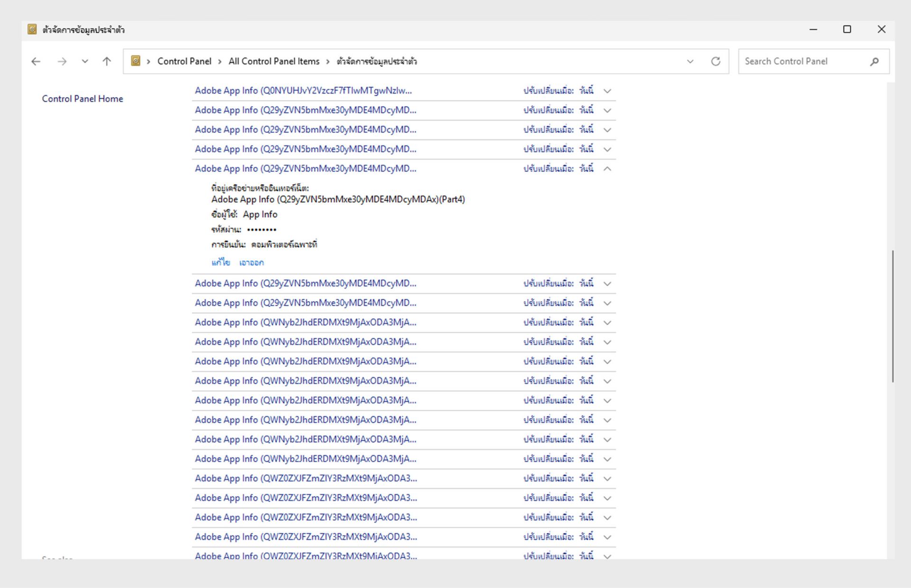Click the Control Panel Home link
The image size is (911, 588).
(x=82, y=99)
